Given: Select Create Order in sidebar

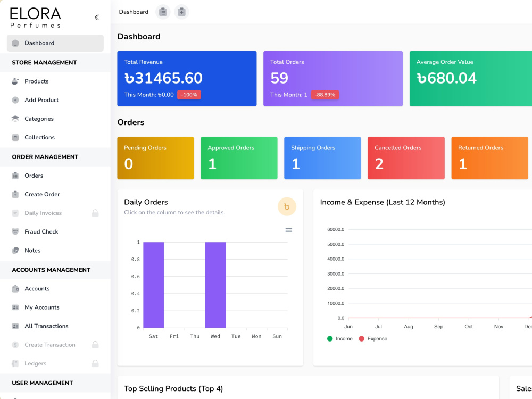Looking at the screenshot, I should tap(55, 194).
